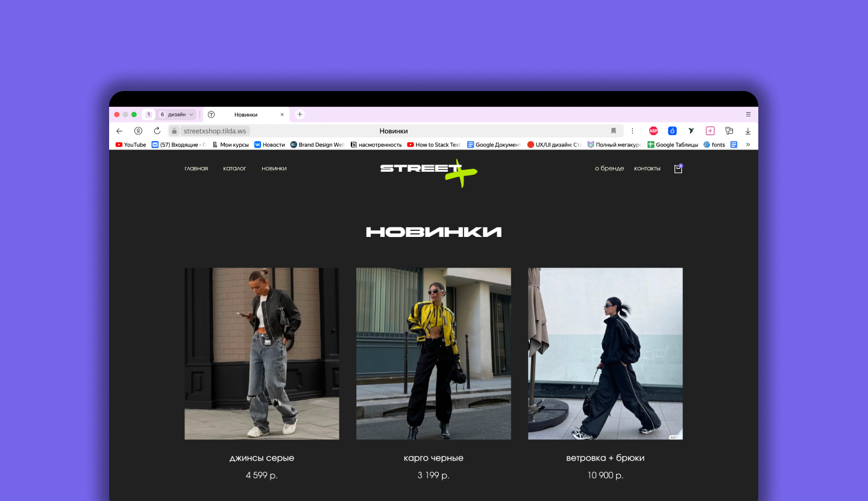Screen dimensions: 868x501
Task: Go back with the left arrow
Action: pyautogui.click(x=119, y=131)
